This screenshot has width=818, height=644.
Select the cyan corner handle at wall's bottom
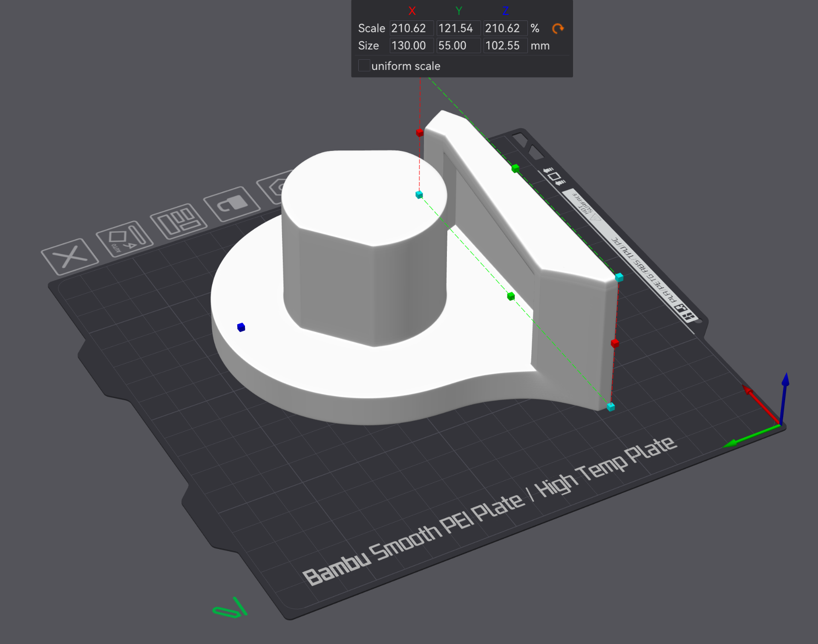pos(611,407)
